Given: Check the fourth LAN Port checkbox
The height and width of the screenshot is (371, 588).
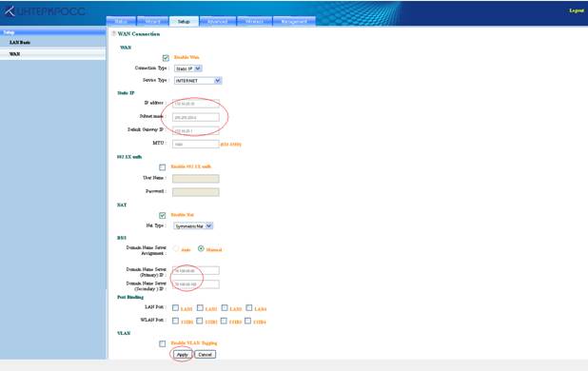Looking at the screenshot, I should click(249, 307).
